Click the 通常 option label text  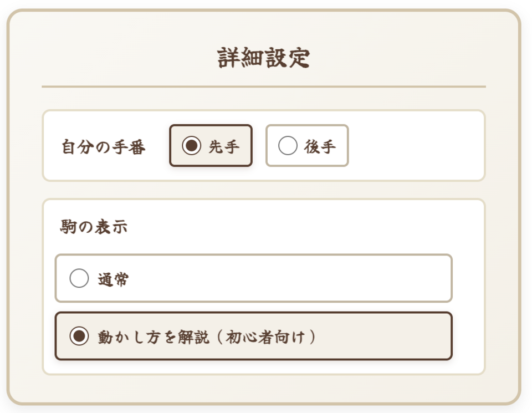(113, 279)
